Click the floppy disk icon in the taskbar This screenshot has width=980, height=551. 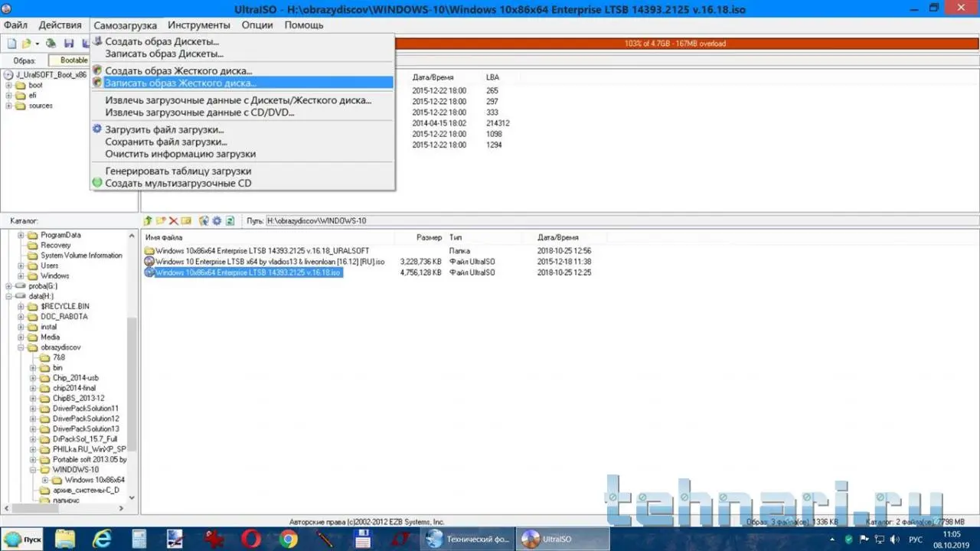[x=363, y=539]
